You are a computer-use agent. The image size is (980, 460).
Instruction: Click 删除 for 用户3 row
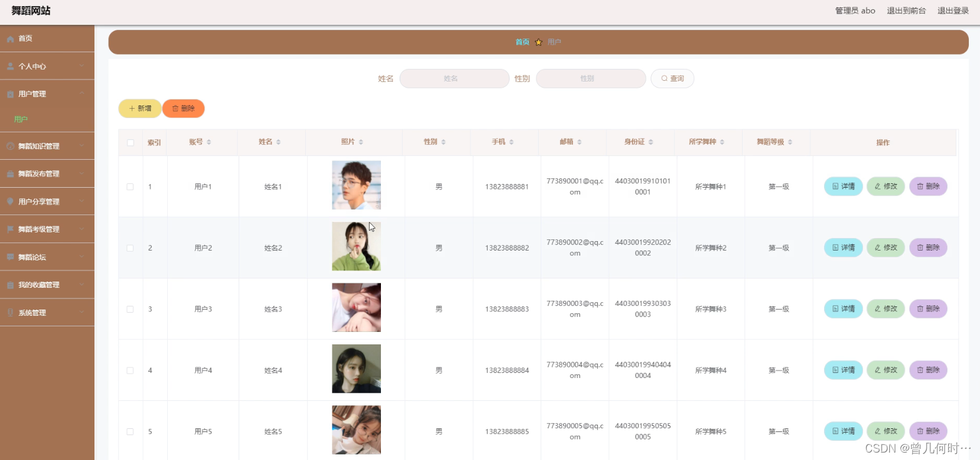pos(928,309)
